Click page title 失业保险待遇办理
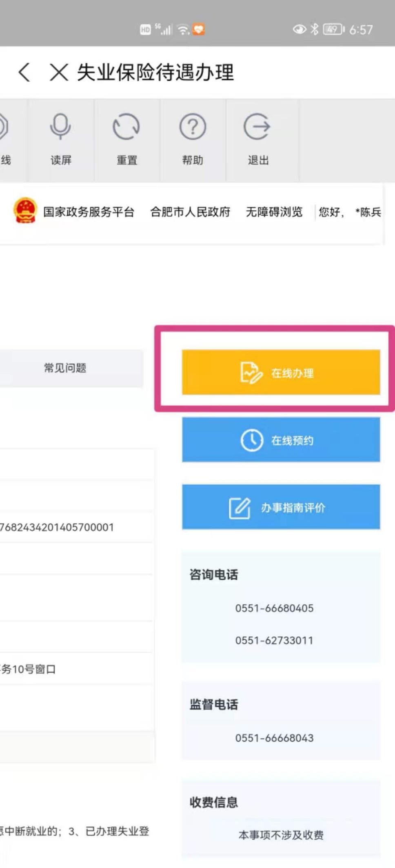This screenshot has height=868, width=395. tap(155, 73)
